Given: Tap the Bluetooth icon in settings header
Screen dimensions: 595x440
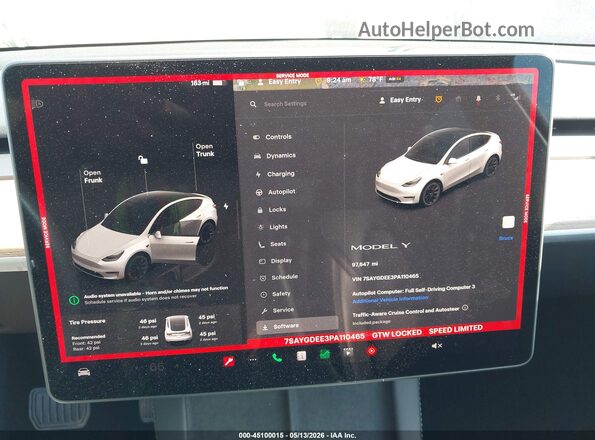Looking at the screenshot, I should [x=497, y=98].
